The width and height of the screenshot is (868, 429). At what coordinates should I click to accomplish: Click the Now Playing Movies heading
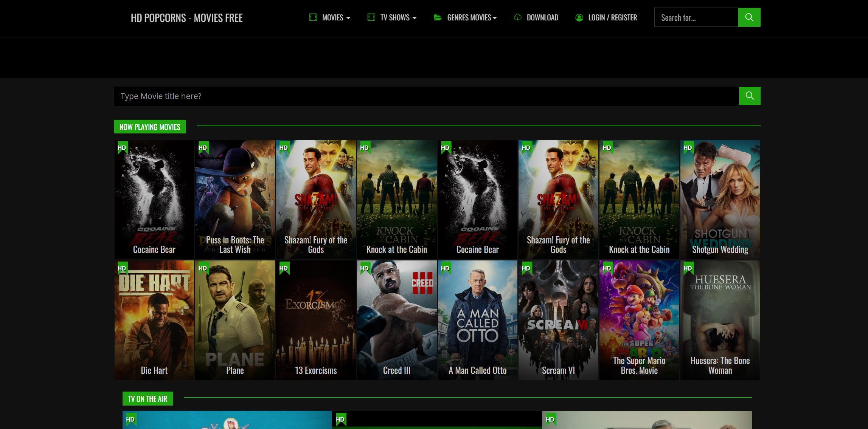click(150, 127)
